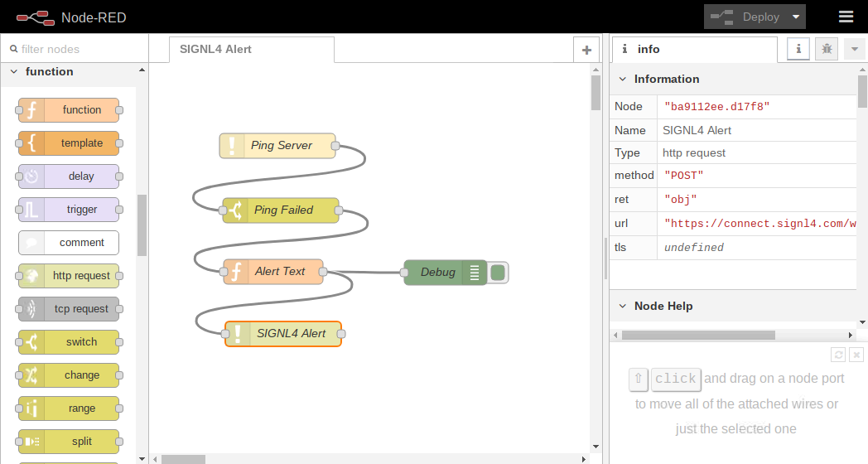
Task: Click the Ping Server inject node
Action: [277, 146]
